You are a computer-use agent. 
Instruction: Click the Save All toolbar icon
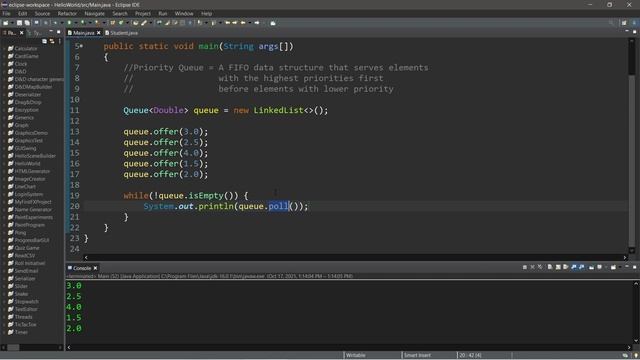pyautogui.click(x=27, y=23)
